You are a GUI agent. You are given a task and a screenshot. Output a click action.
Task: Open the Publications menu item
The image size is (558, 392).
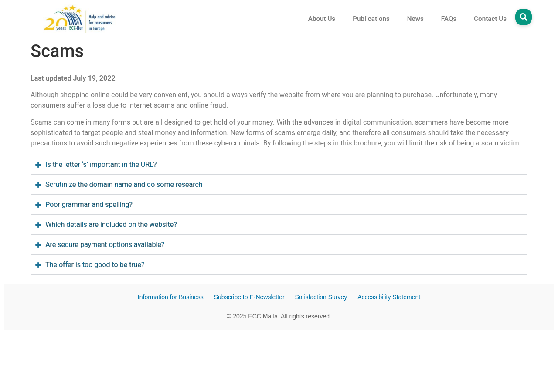371,19
